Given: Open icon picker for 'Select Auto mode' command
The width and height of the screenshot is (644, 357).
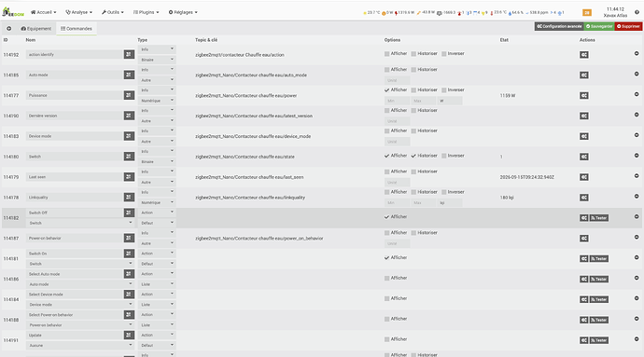Looking at the screenshot, I should pos(129,274).
